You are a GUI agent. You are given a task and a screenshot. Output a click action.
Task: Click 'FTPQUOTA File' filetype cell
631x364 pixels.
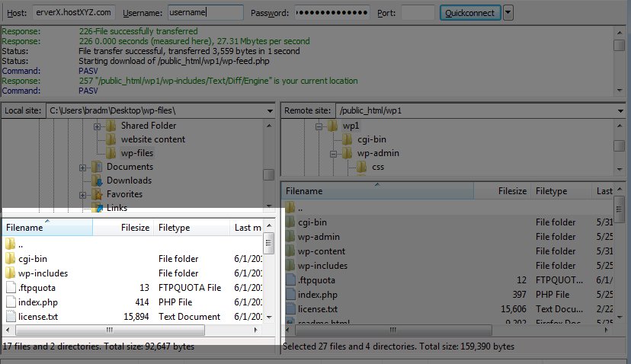(190, 288)
